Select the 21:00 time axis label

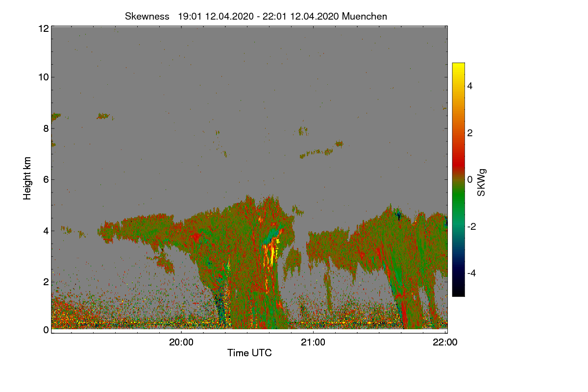tap(313, 343)
